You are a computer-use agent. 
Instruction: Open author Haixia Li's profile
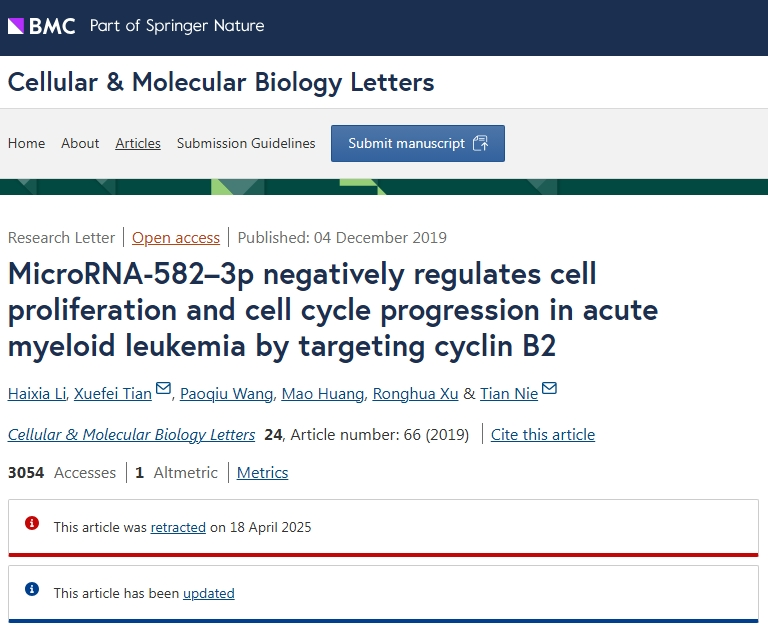click(x=37, y=394)
